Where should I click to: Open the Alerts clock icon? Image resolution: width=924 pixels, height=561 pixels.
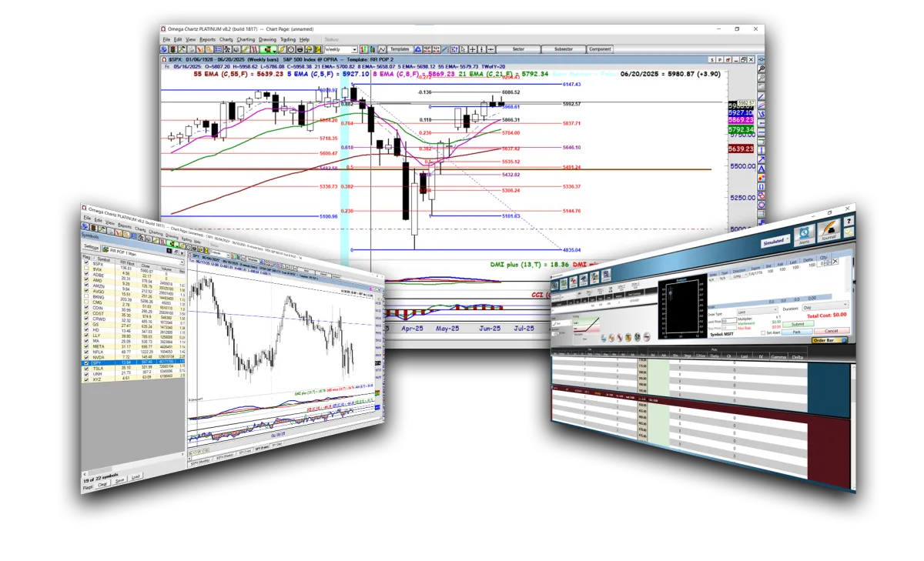click(x=805, y=234)
